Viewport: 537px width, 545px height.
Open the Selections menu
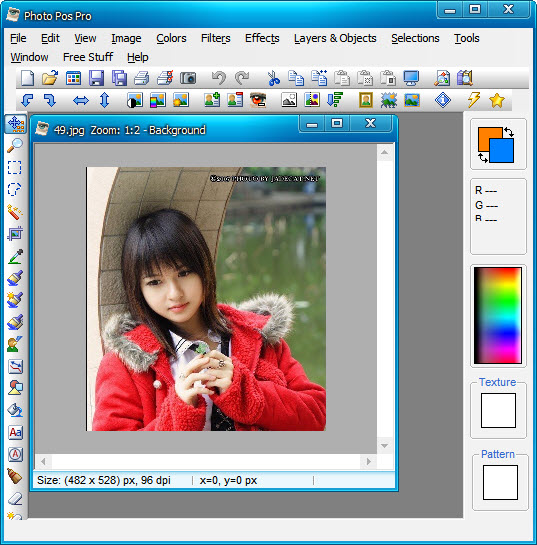coord(415,38)
